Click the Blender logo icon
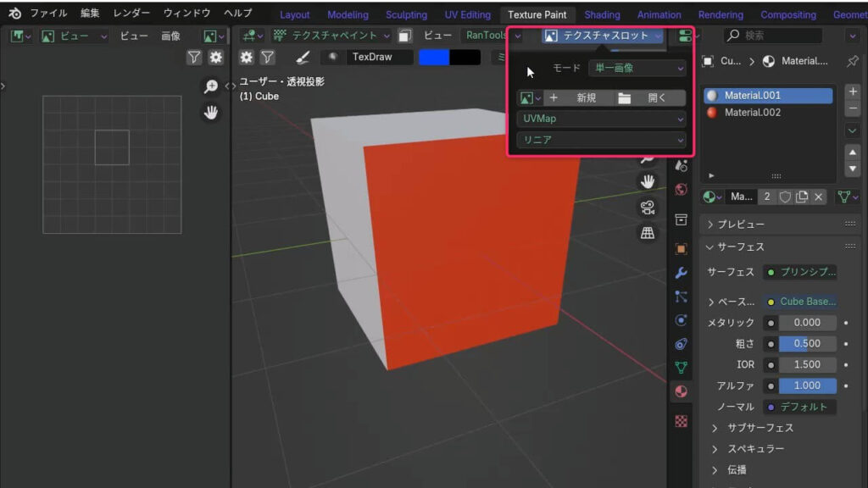 pyautogui.click(x=15, y=14)
